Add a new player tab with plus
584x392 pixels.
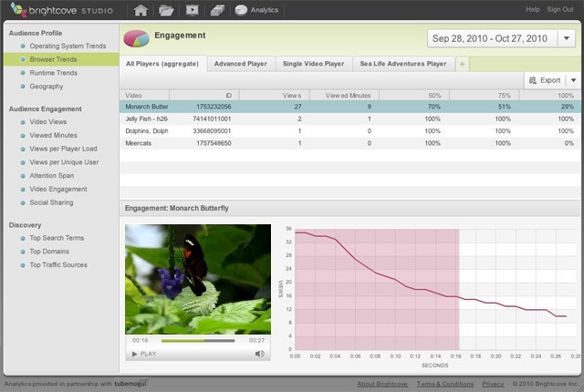tap(463, 64)
